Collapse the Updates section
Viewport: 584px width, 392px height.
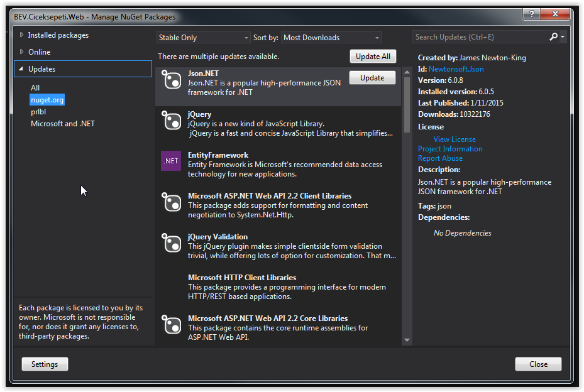(x=21, y=69)
